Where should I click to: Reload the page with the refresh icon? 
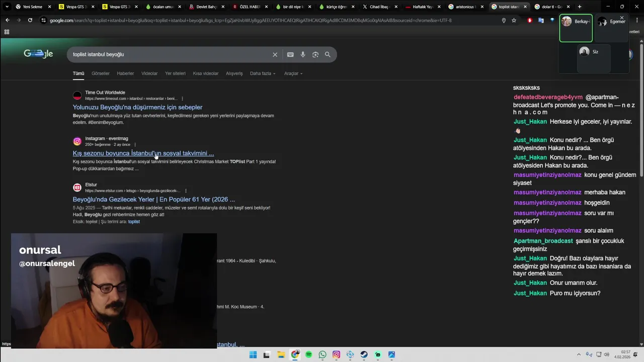(x=30, y=20)
